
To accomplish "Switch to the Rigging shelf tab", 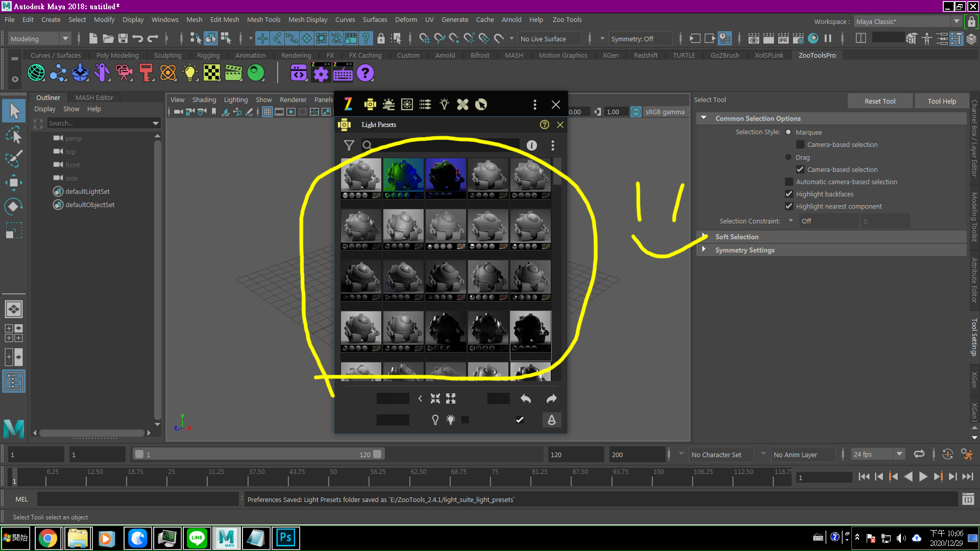I will 208,55.
